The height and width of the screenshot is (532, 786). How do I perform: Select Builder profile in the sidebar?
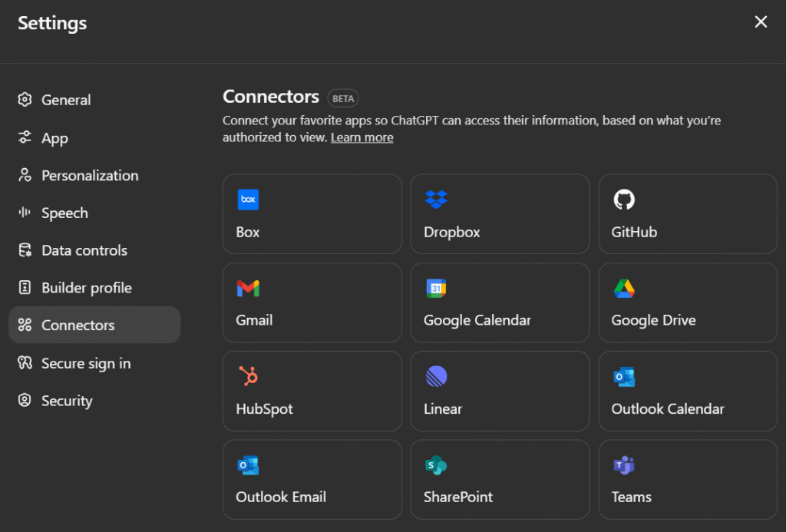(x=94, y=288)
